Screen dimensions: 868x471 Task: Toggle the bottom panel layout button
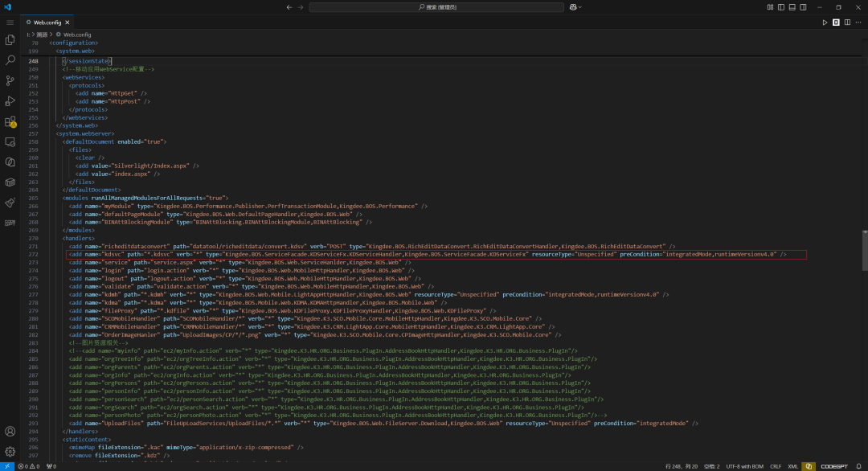click(x=792, y=7)
